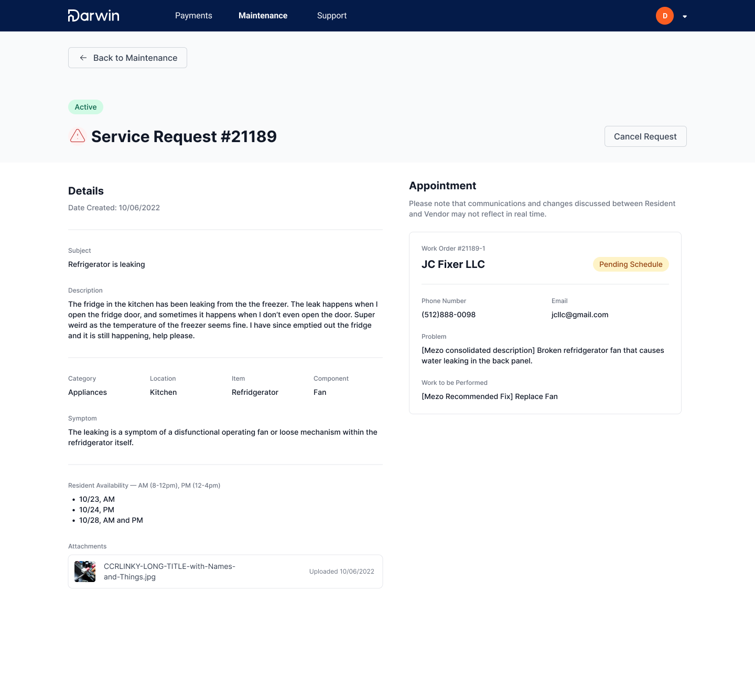Go to the Support nav item

point(332,16)
